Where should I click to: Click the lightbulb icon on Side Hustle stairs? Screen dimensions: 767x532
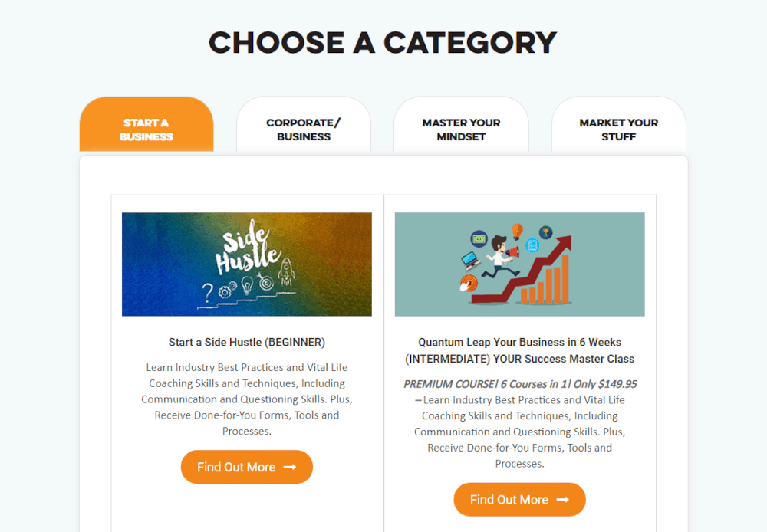pyautogui.click(x=248, y=284)
